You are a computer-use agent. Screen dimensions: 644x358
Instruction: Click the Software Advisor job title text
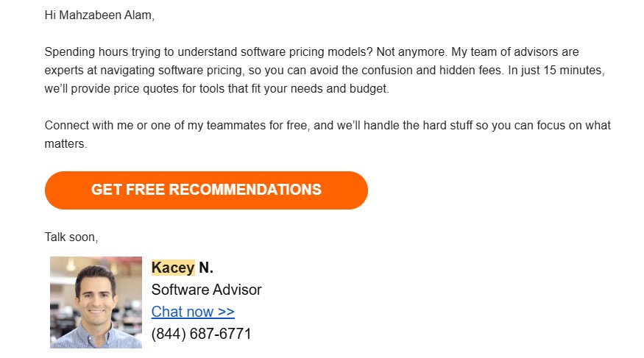[x=206, y=290]
